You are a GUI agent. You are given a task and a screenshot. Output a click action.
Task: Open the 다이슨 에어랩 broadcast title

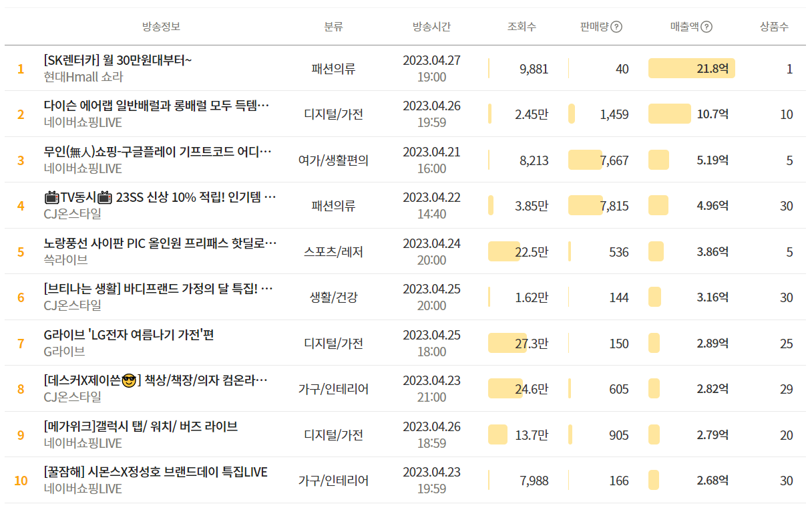pyautogui.click(x=157, y=106)
